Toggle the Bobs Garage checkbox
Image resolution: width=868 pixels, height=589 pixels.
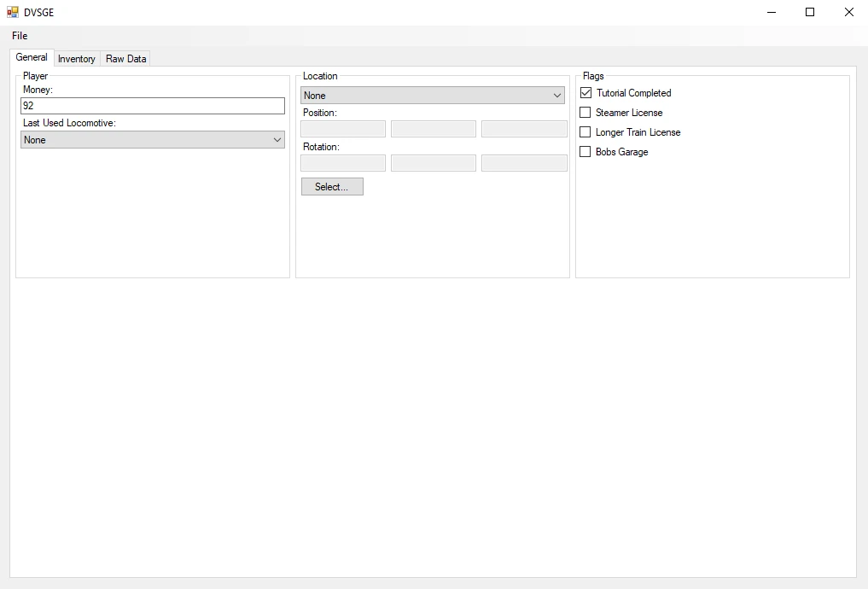(585, 152)
